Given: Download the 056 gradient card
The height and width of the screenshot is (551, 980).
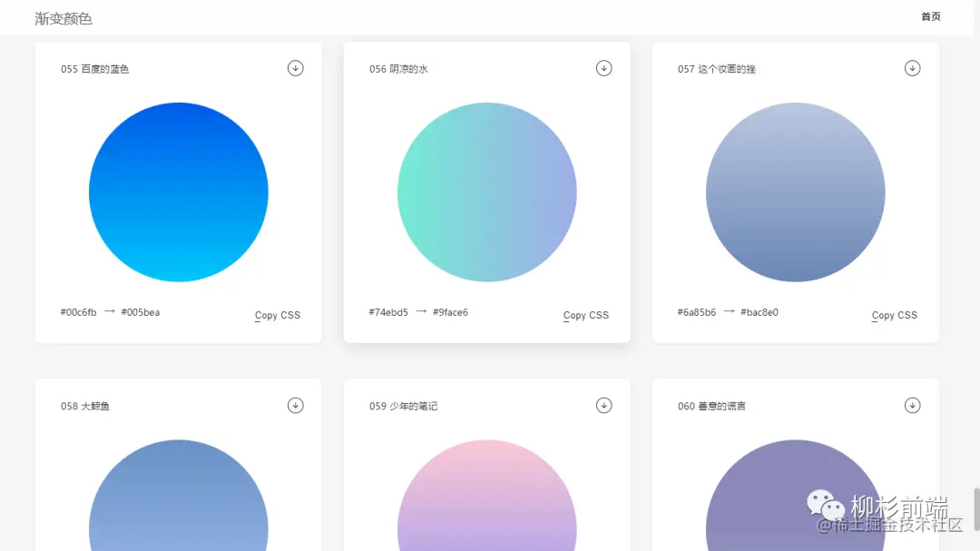Looking at the screenshot, I should coord(603,68).
